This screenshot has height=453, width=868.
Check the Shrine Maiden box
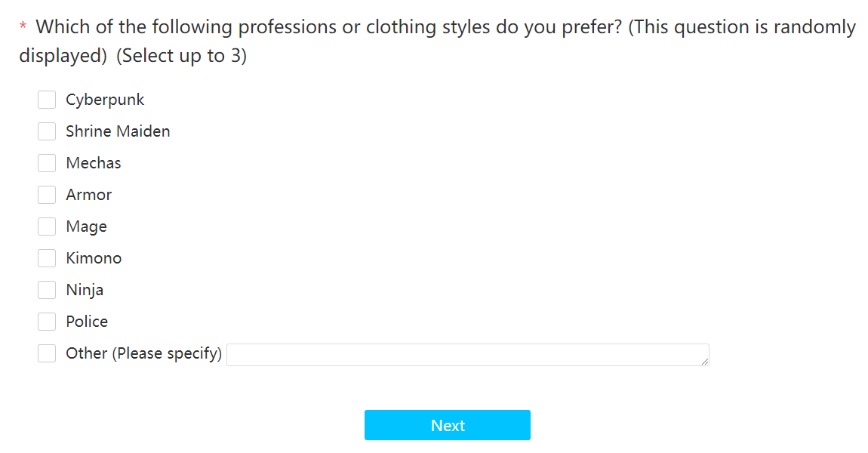[x=47, y=131]
